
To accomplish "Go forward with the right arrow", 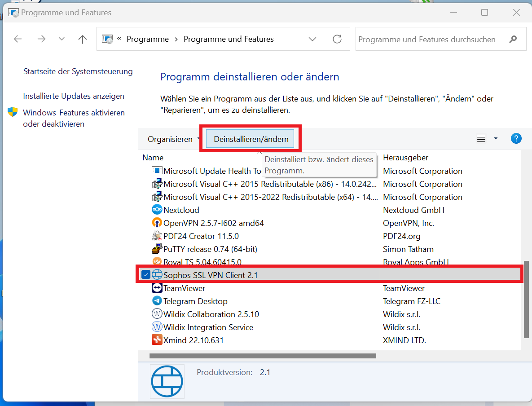I will pyautogui.click(x=41, y=39).
